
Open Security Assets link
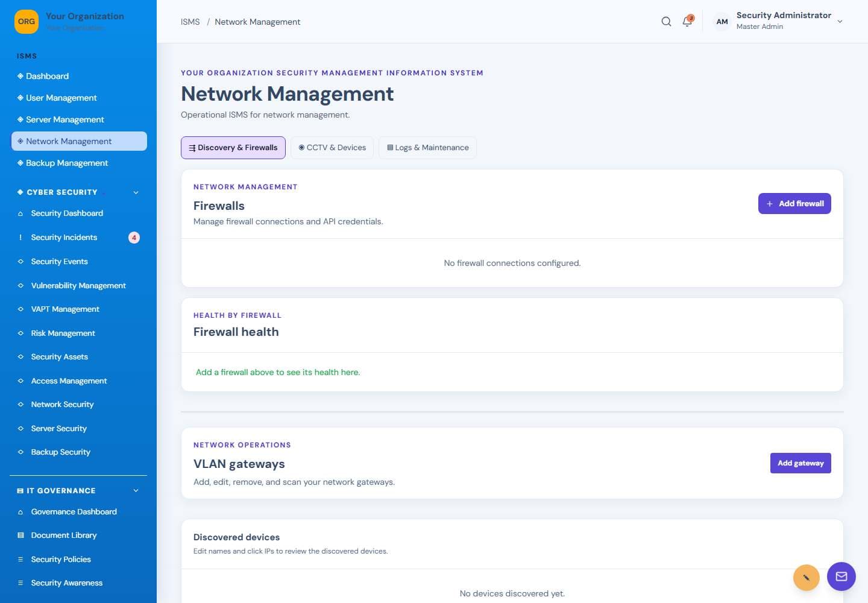click(x=60, y=357)
